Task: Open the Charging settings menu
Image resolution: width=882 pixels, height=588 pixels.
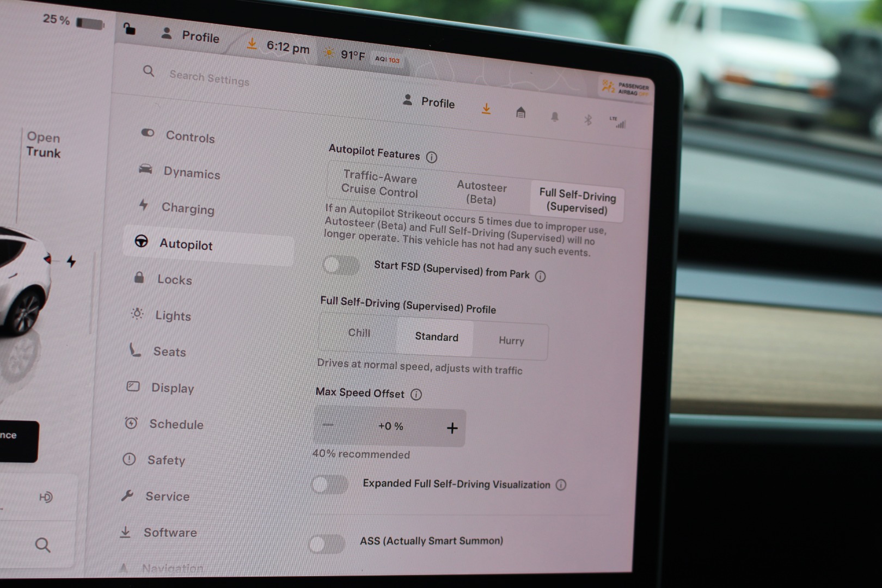Action: [187, 209]
